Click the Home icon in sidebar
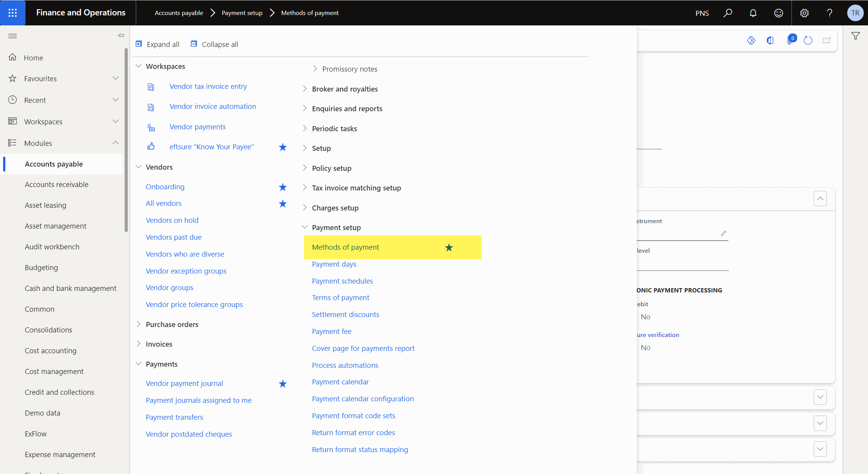 12,57
